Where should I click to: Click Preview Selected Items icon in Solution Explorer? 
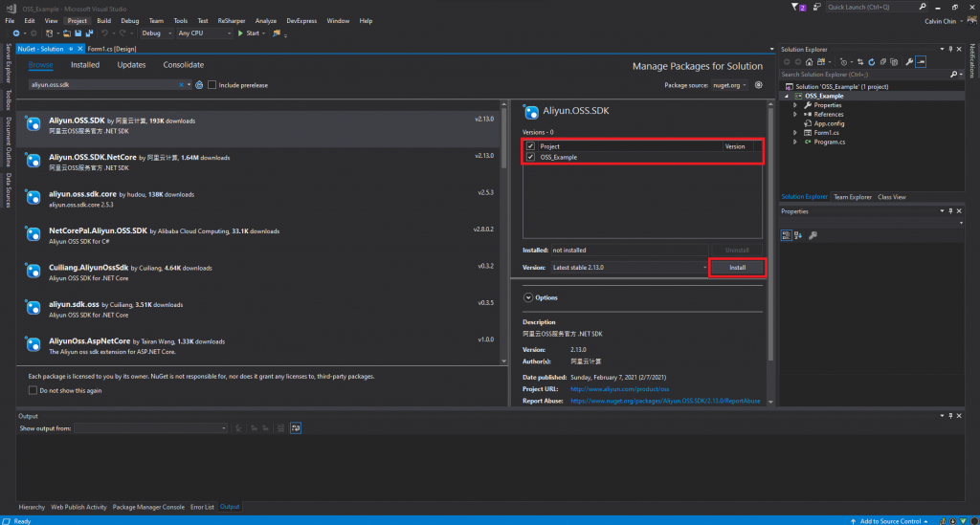pos(922,62)
